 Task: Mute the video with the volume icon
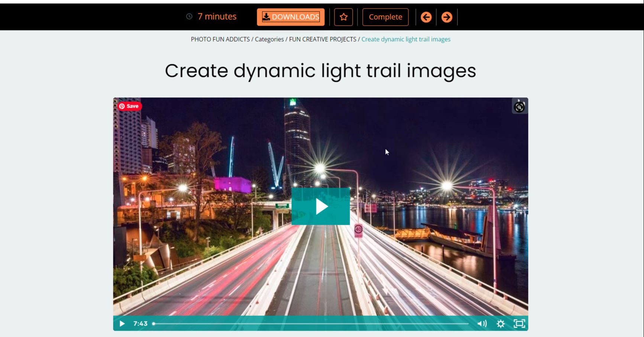point(482,324)
